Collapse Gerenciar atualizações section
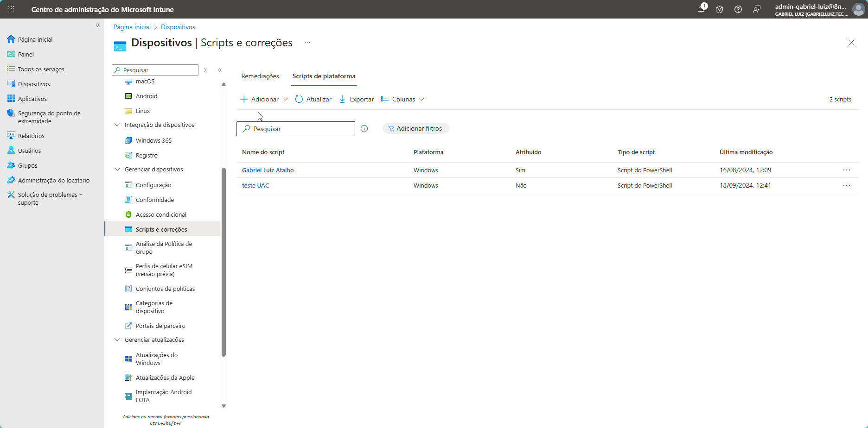The width and height of the screenshot is (868, 428). 117,340
